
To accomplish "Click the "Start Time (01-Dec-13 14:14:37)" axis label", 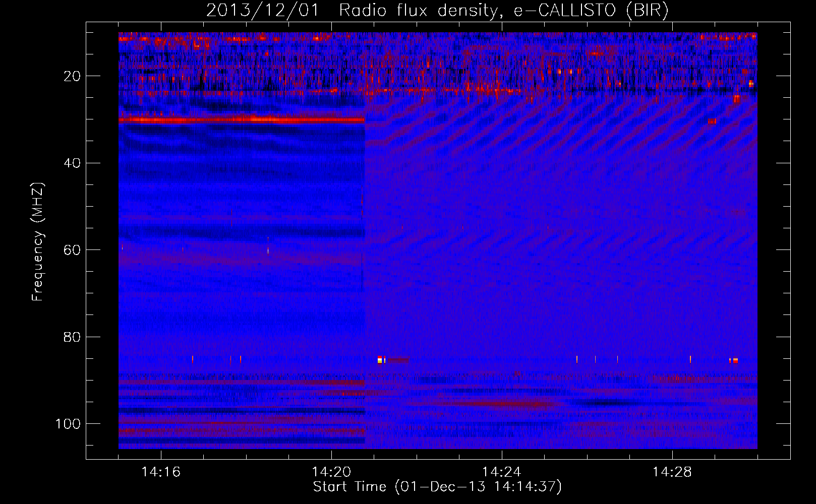I will coord(437,487).
